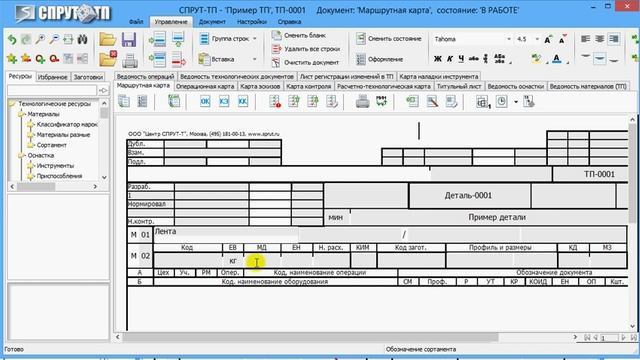Click the zoom in magnifier icon
The height and width of the screenshot is (360, 640).
coord(40,39)
